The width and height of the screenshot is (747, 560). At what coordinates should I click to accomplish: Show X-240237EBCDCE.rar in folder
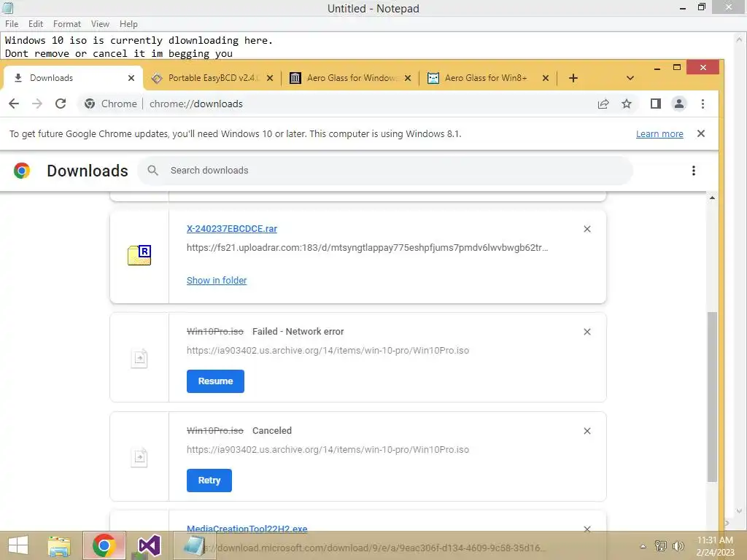click(x=217, y=281)
